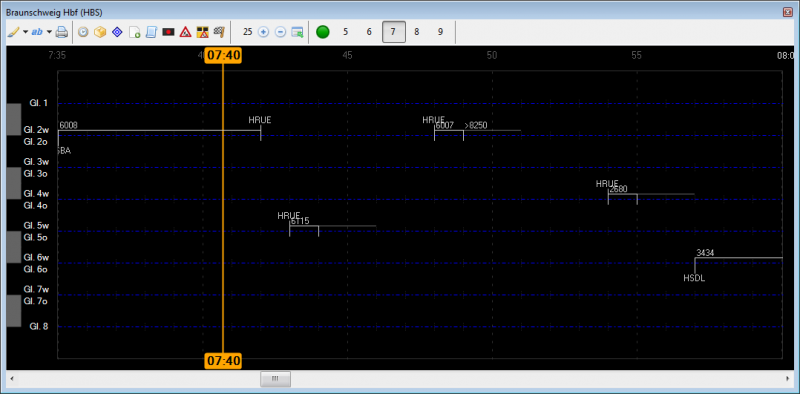
Task: Click the bottom orange 07:40 time marker
Action: 223,361
